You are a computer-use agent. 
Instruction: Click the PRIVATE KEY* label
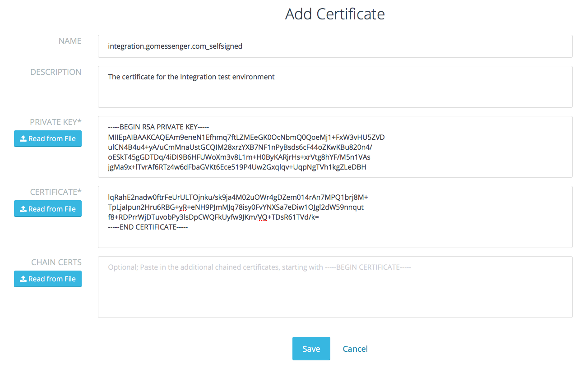(x=56, y=122)
